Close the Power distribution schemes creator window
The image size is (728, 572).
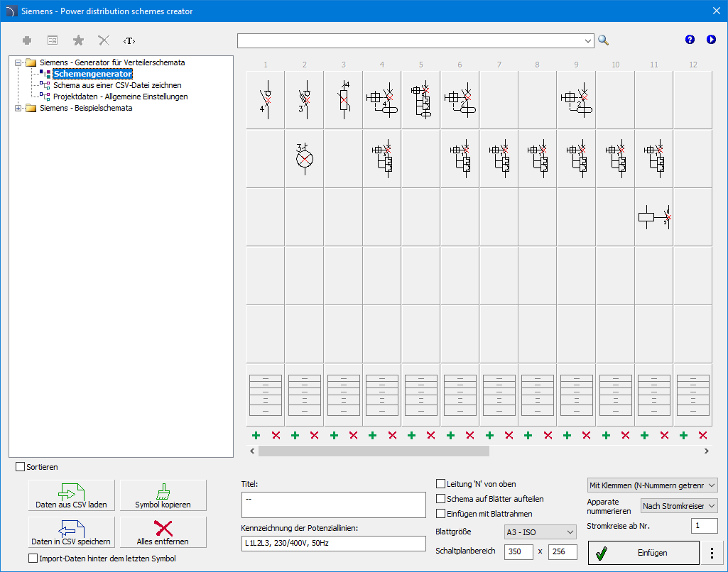pyautogui.click(x=717, y=11)
